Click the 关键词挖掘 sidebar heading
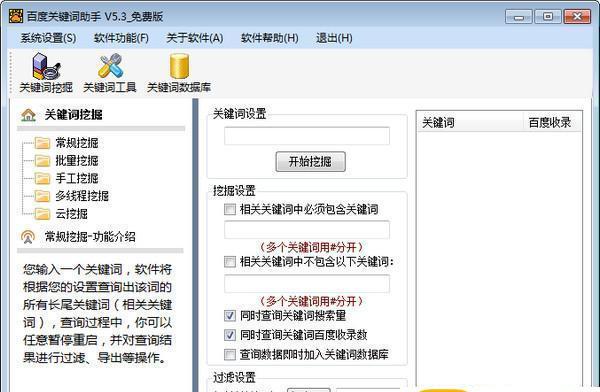 click(x=73, y=114)
